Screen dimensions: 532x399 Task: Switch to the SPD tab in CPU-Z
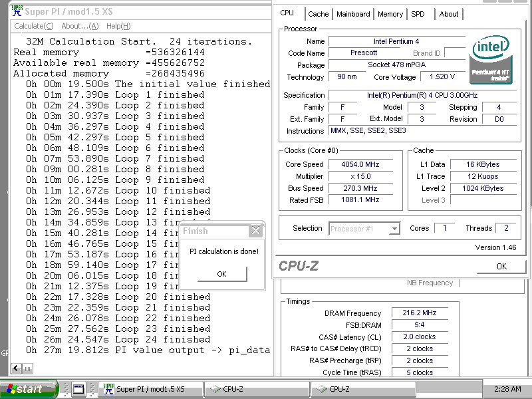click(x=418, y=14)
